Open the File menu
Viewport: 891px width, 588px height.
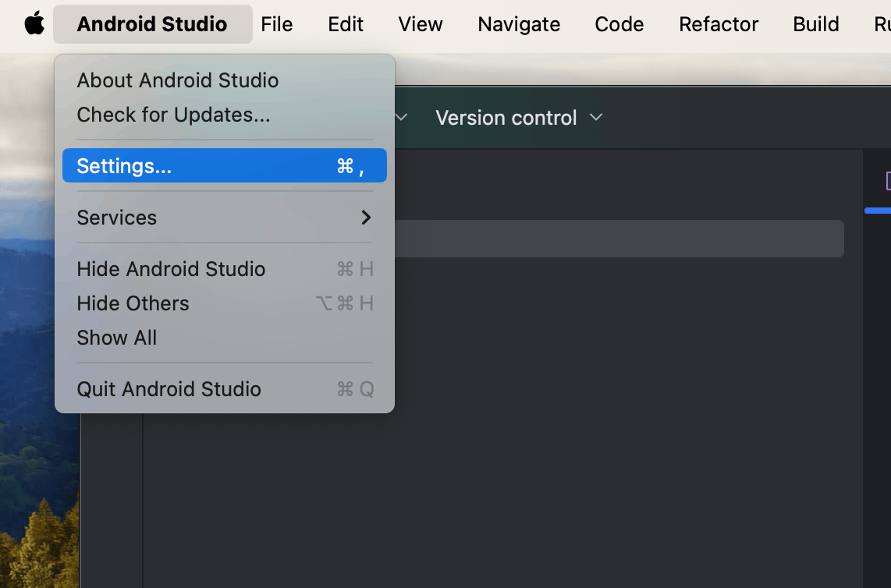point(277,24)
